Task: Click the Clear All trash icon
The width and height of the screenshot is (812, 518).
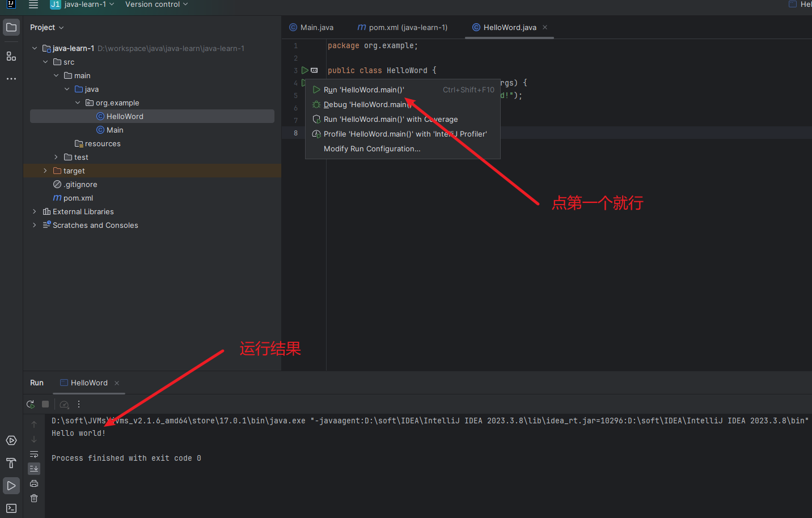Action: pyautogui.click(x=34, y=498)
